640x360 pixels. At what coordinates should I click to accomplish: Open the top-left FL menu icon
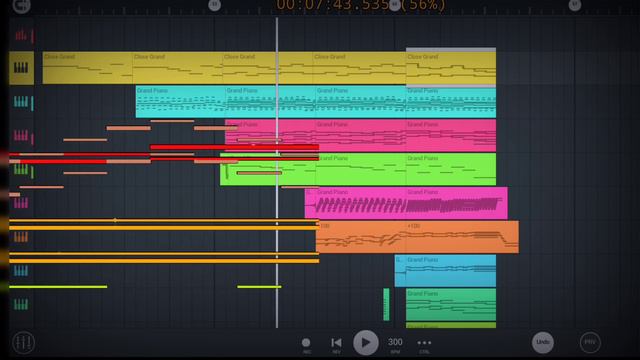click(x=21, y=5)
